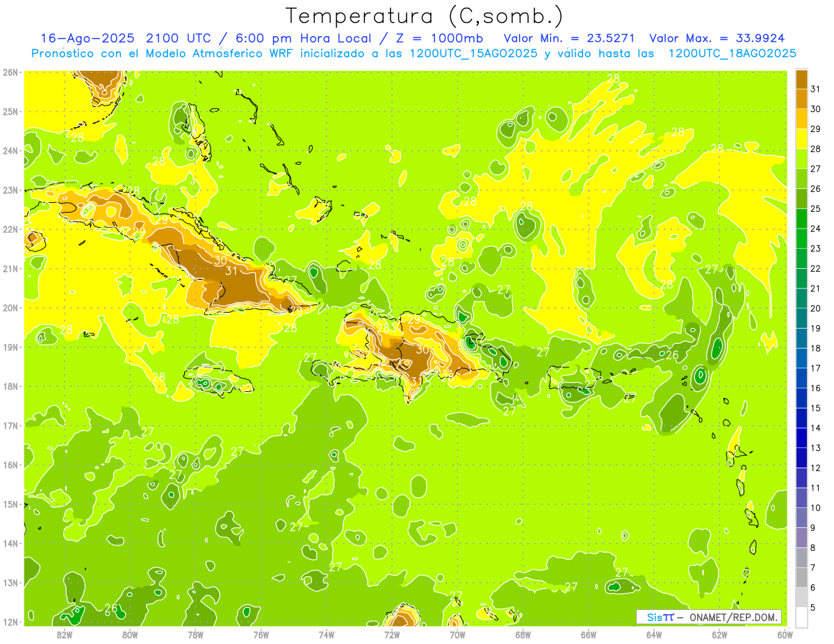834x644 pixels.
Task: Click the 24N latitude axis label
Action: [10, 151]
